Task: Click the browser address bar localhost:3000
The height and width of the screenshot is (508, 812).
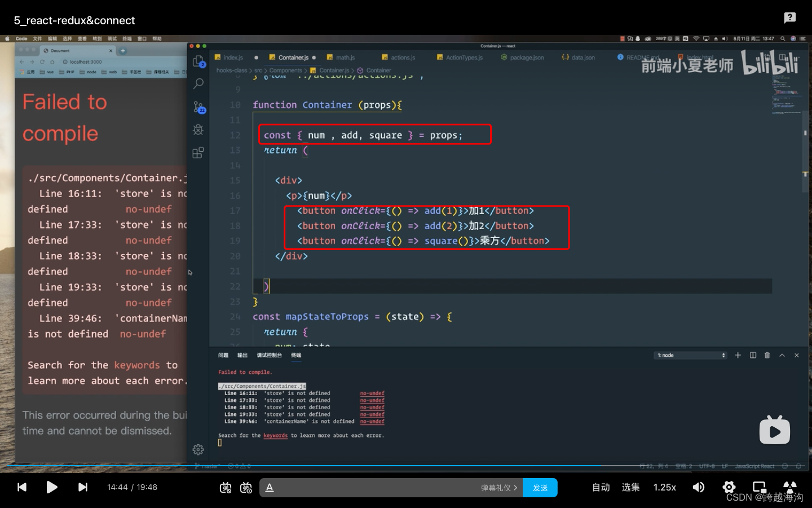Action: click(121, 62)
